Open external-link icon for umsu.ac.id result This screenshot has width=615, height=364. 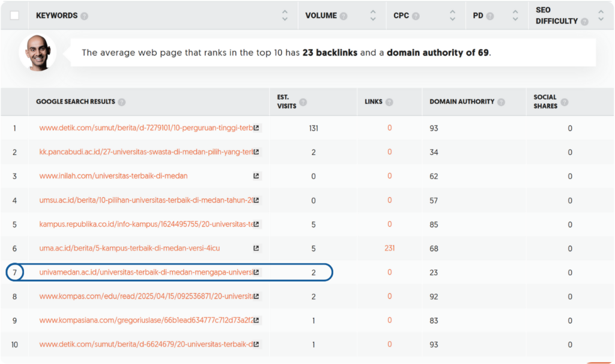[x=256, y=200]
